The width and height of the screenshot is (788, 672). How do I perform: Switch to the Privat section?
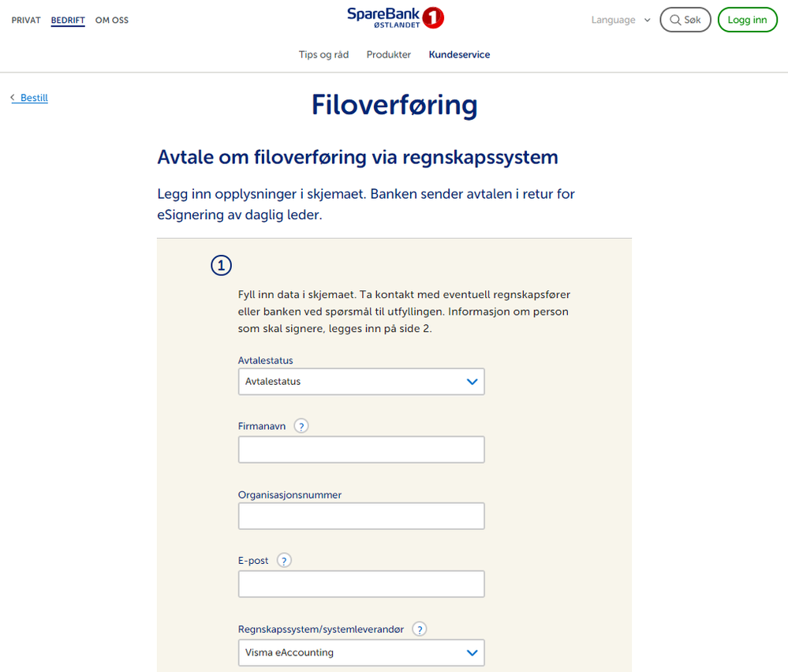pyautogui.click(x=26, y=21)
